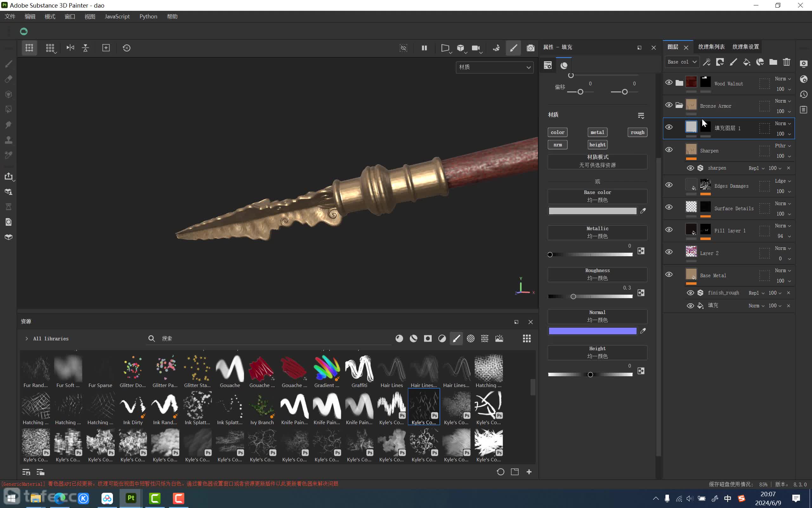This screenshot has height=508, width=812.
Task: Click the add mask icon in layers toolbar
Action: coord(720,62)
